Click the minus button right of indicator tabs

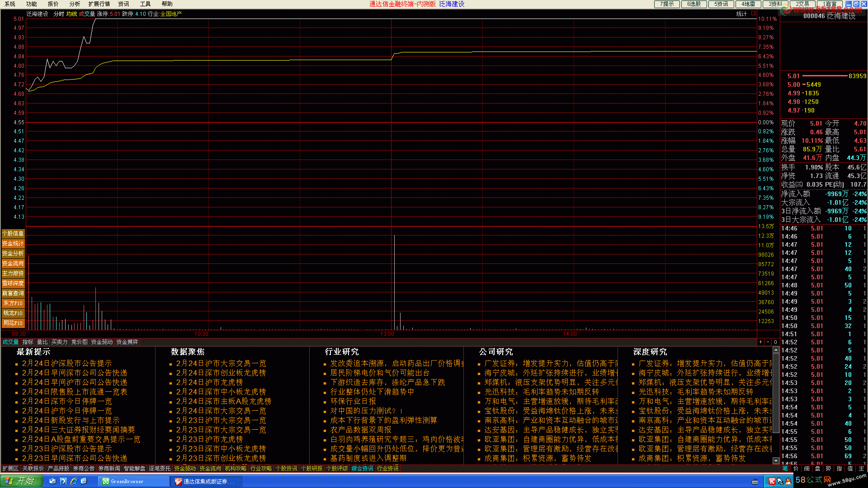768,342
